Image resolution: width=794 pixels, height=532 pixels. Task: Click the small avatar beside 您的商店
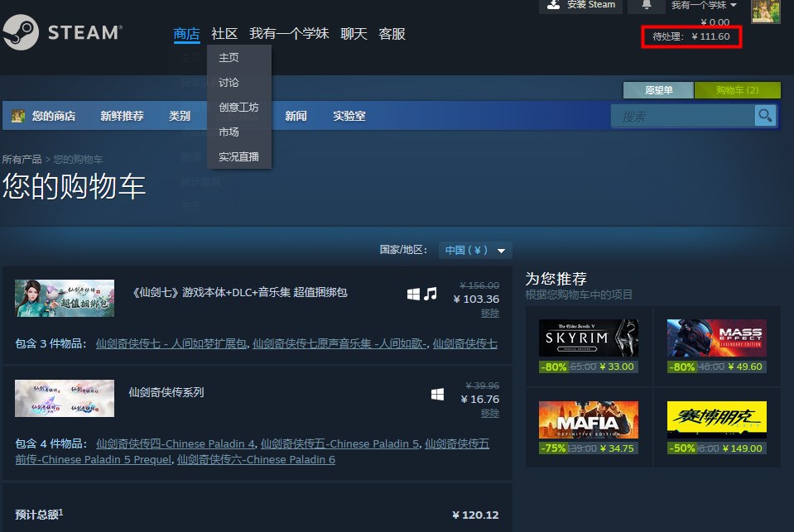click(18, 116)
